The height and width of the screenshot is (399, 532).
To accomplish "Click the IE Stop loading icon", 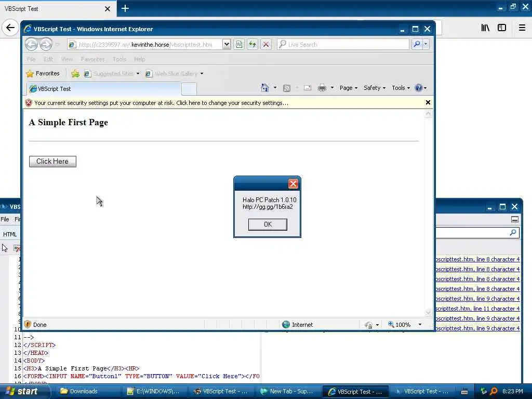I will point(266,45).
